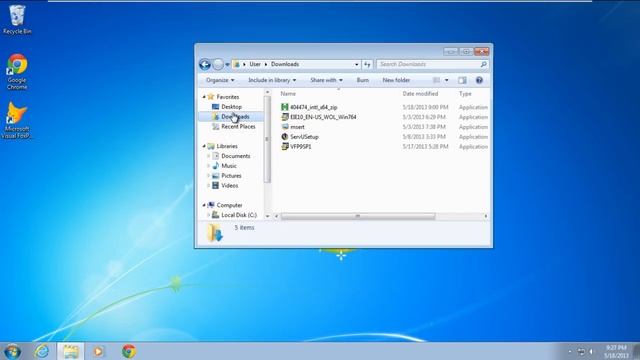This screenshot has width=640, height=360.
Task: Sort the file list by the Name column
Action: (288, 93)
